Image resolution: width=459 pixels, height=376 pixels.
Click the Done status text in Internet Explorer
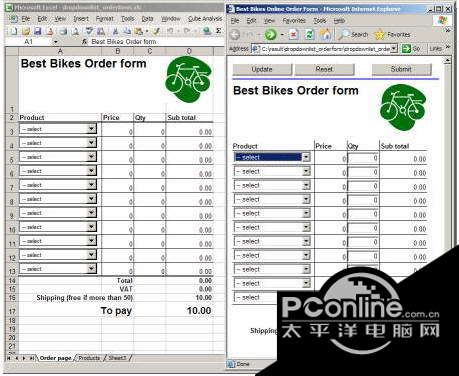click(243, 364)
